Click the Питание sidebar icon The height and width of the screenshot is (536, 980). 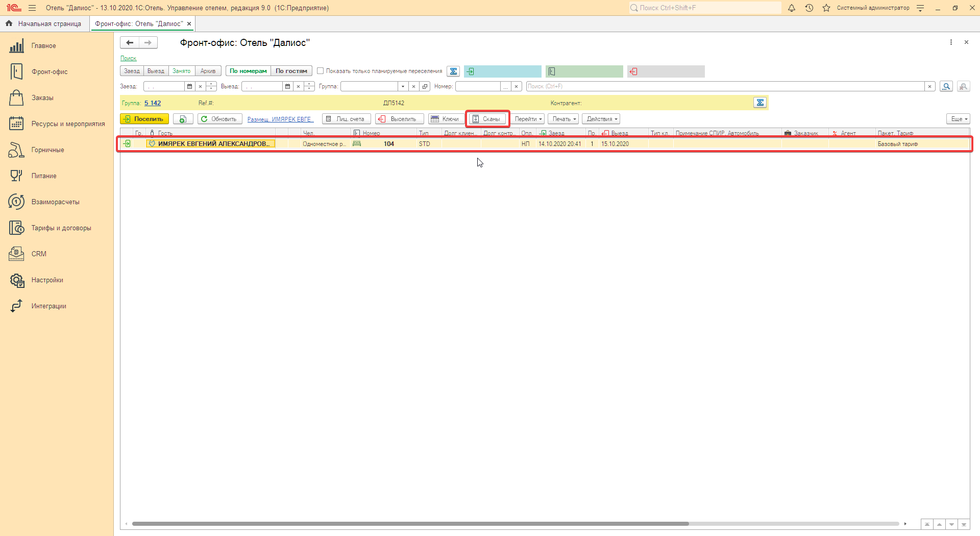16,176
